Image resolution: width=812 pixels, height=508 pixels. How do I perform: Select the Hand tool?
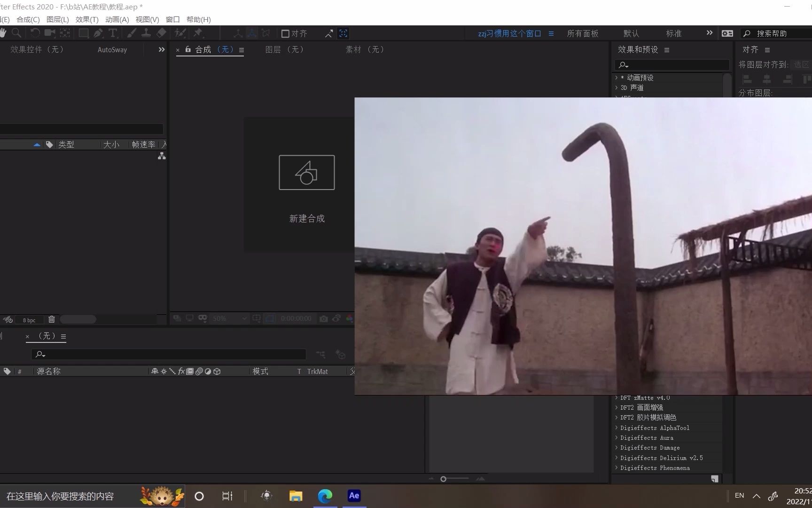tap(3, 33)
